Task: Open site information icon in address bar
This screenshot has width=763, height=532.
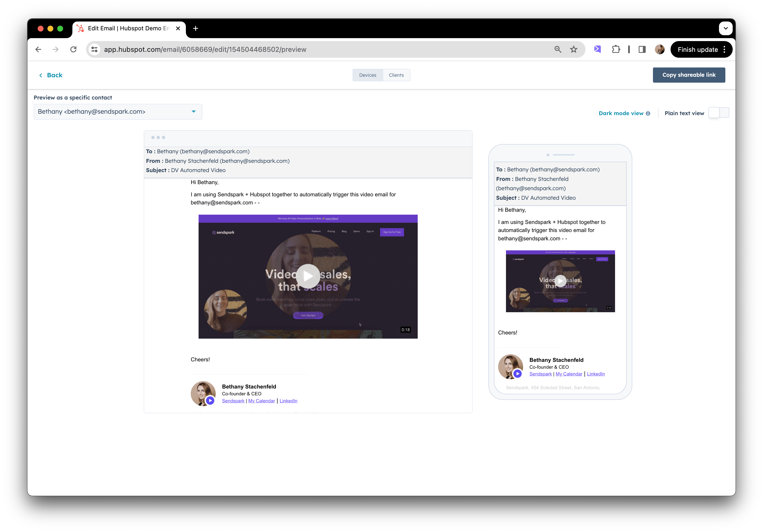Action: [94, 50]
